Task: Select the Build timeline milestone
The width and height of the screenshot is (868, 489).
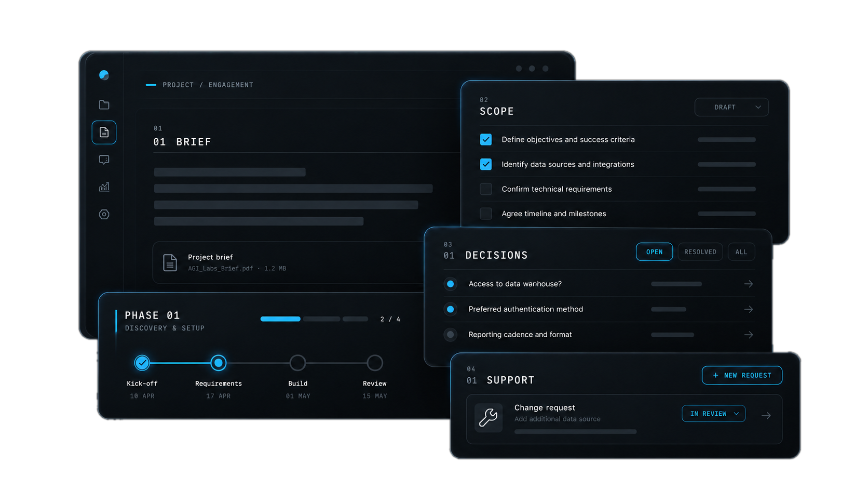Action: [297, 363]
